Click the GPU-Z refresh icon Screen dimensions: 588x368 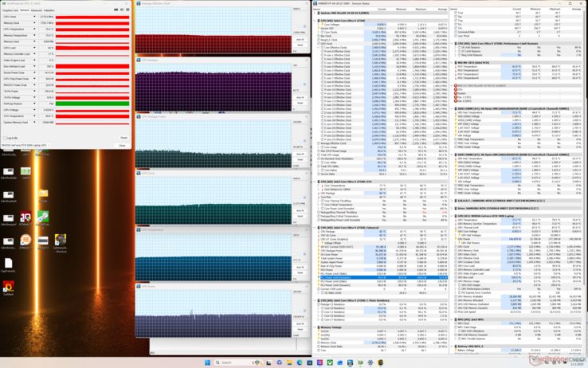click(122, 10)
